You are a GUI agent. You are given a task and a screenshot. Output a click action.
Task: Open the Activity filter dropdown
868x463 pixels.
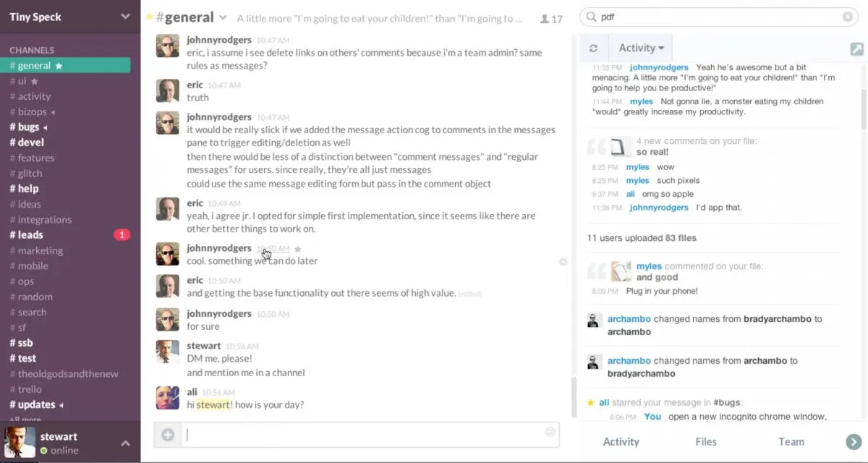641,48
